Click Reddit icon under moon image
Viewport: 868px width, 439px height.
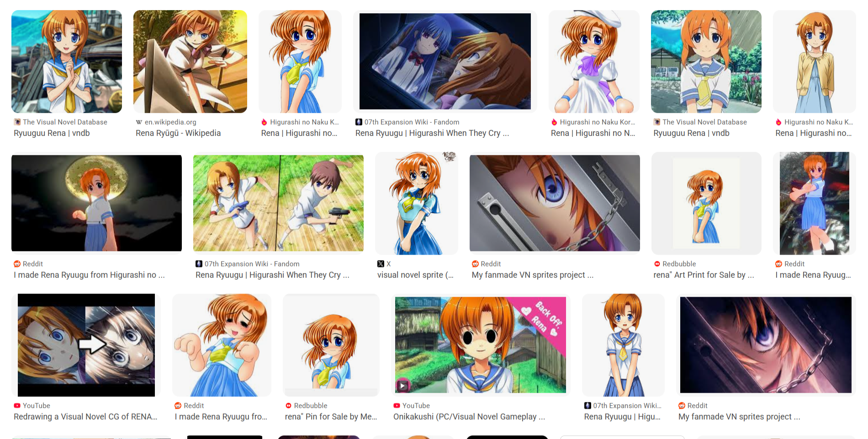pyautogui.click(x=17, y=264)
